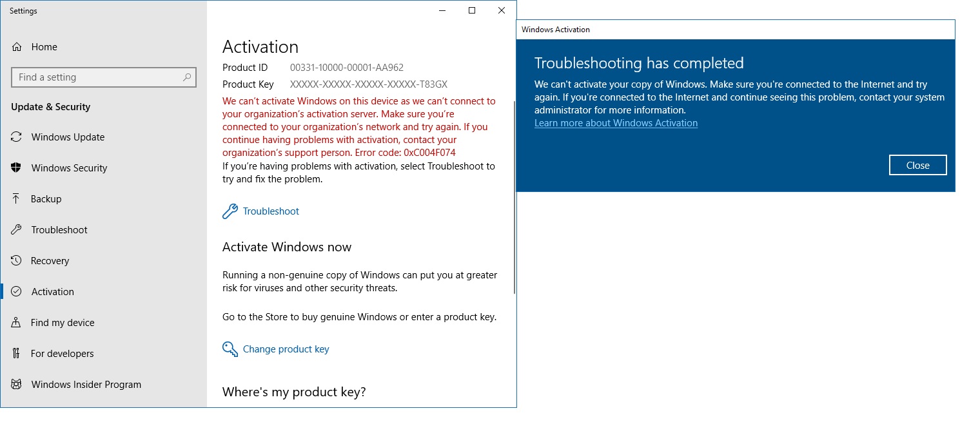Click the Recovery clock icon
This screenshot has height=442, width=980.
pyautogui.click(x=17, y=260)
